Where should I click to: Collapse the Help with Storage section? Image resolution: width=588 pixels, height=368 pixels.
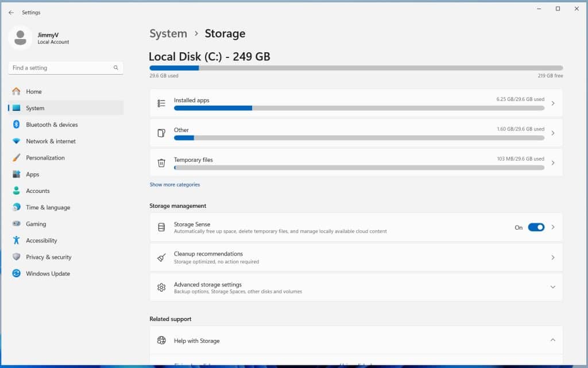coord(553,340)
